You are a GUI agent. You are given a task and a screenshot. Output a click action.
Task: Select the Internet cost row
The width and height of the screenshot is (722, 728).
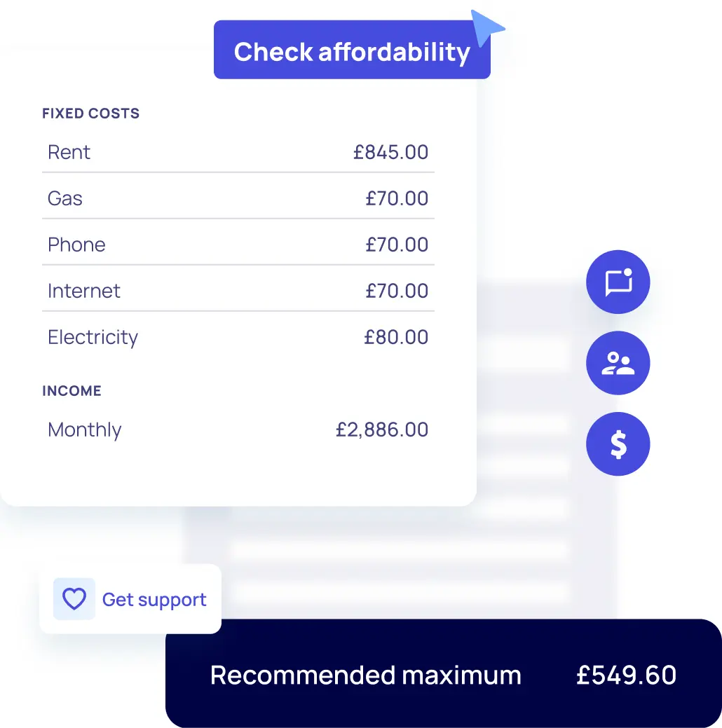pos(238,291)
